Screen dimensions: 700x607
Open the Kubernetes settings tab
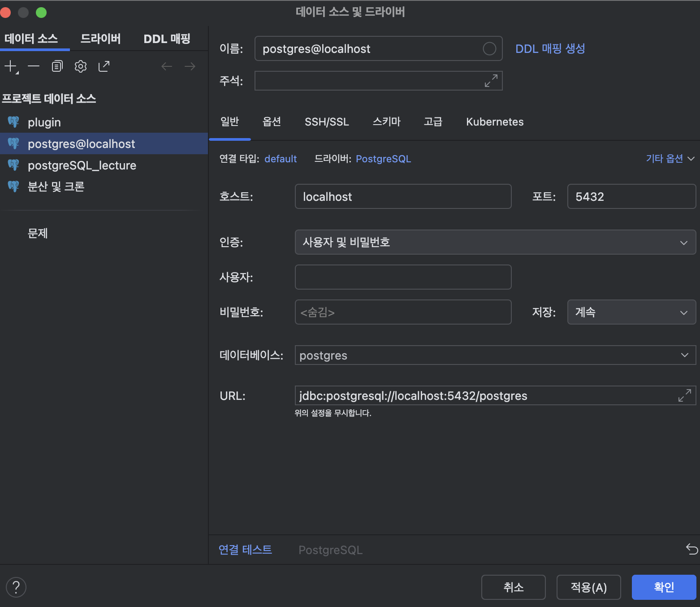tap(495, 121)
